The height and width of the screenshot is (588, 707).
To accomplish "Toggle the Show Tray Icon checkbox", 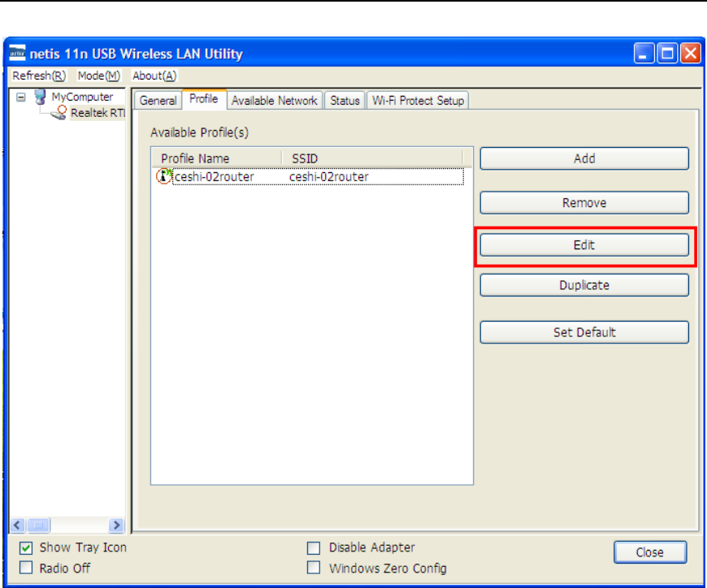I will click(26, 548).
